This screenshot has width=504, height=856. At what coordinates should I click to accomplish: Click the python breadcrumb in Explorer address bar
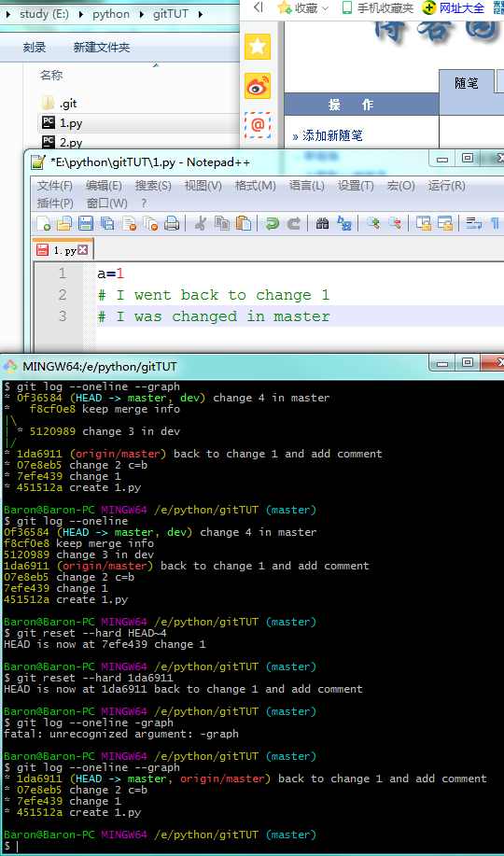[x=111, y=14]
